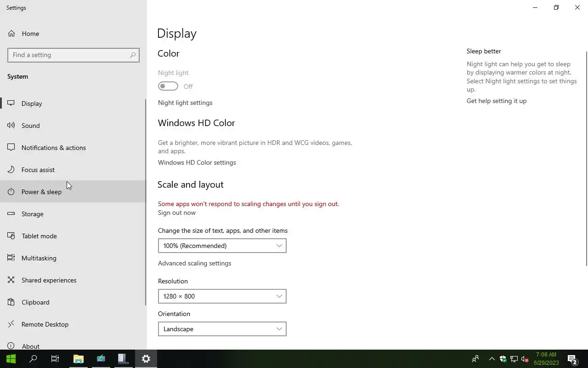Click the Find a setting search box

click(73, 55)
